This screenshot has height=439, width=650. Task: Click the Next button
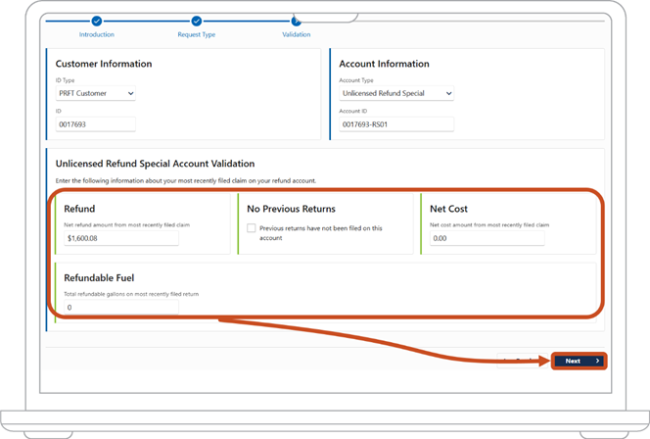579,361
